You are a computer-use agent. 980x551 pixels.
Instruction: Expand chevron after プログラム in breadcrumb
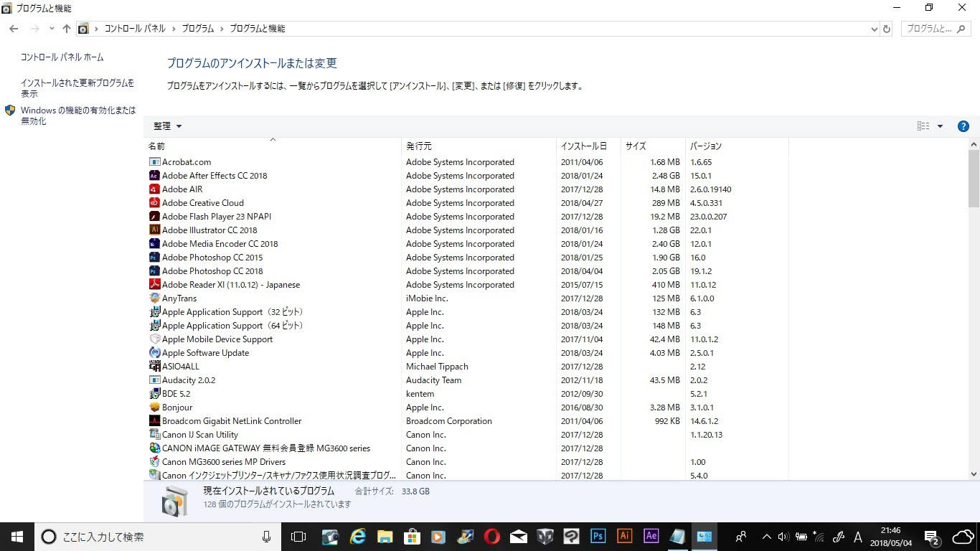221,29
